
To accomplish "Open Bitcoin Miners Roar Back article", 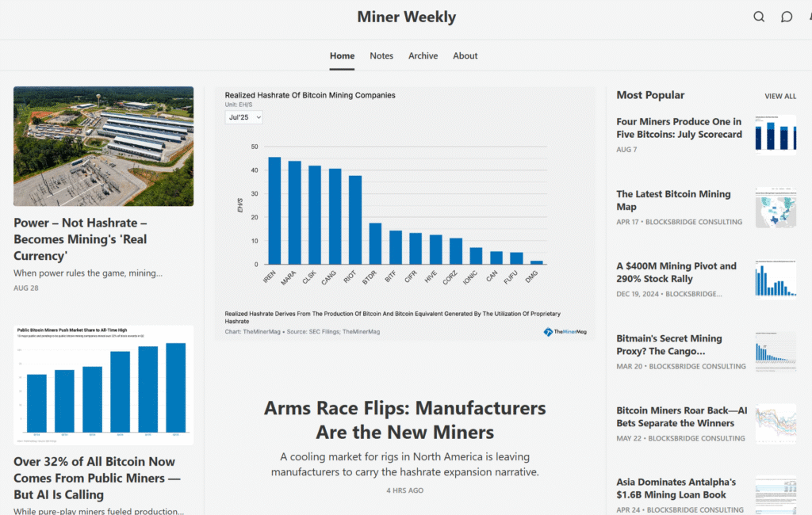I will point(681,417).
